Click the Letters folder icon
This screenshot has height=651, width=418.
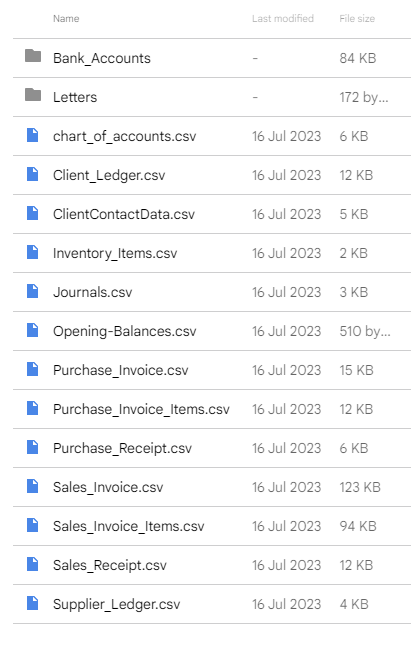click(33, 95)
